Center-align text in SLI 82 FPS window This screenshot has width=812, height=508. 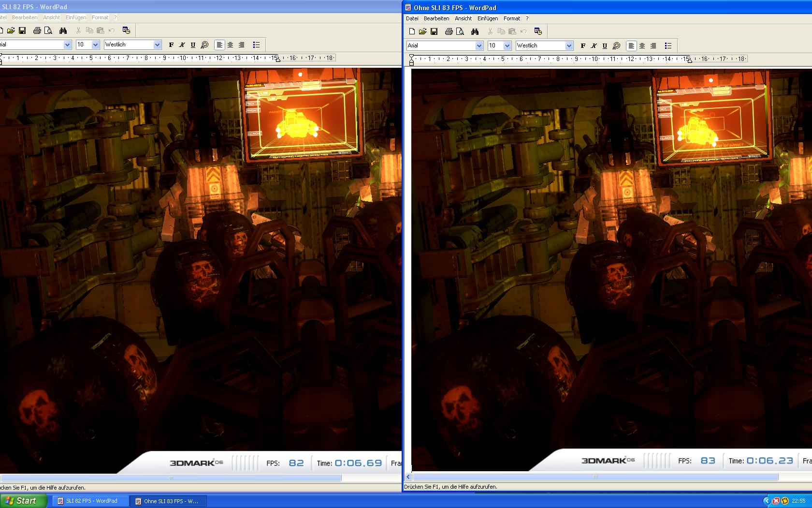tap(231, 45)
